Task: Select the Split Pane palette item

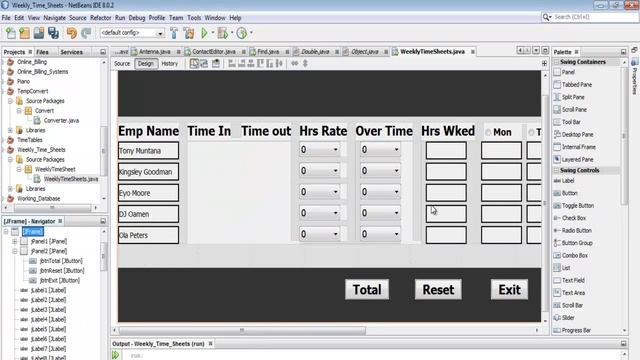Action: point(569,97)
